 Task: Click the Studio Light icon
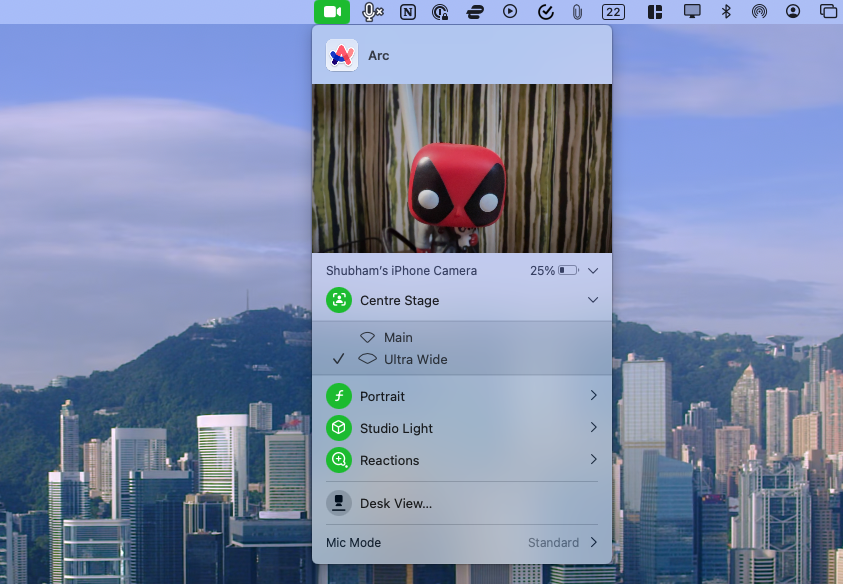click(339, 427)
